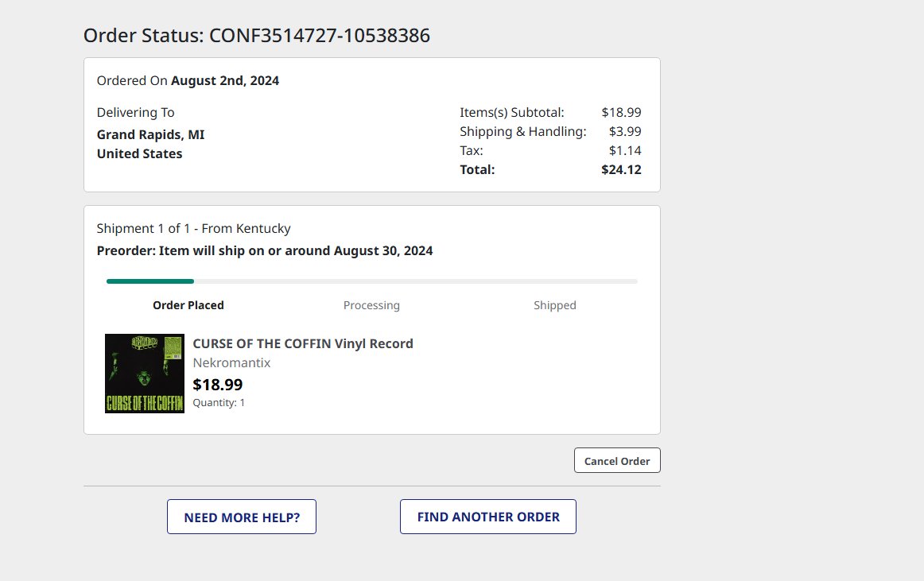Select the Order Placed progress step
The height and width of the screenshot is (581, 924).
188,305
